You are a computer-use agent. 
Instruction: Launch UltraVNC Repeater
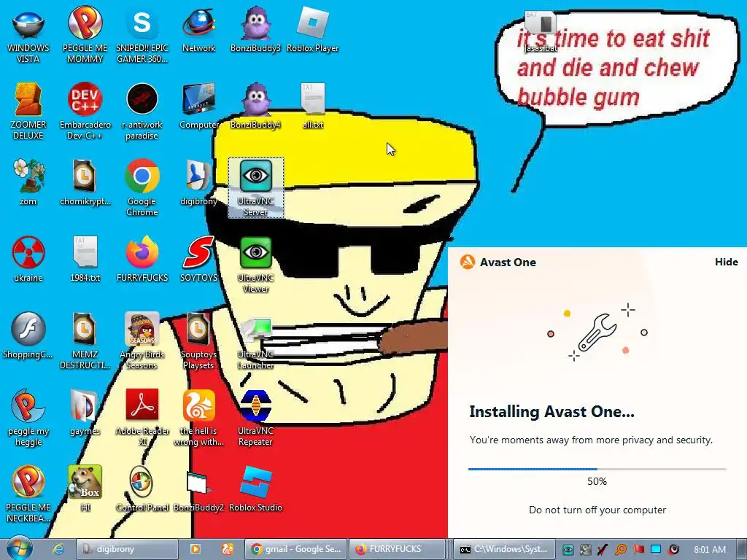click(x=255, y=418)
